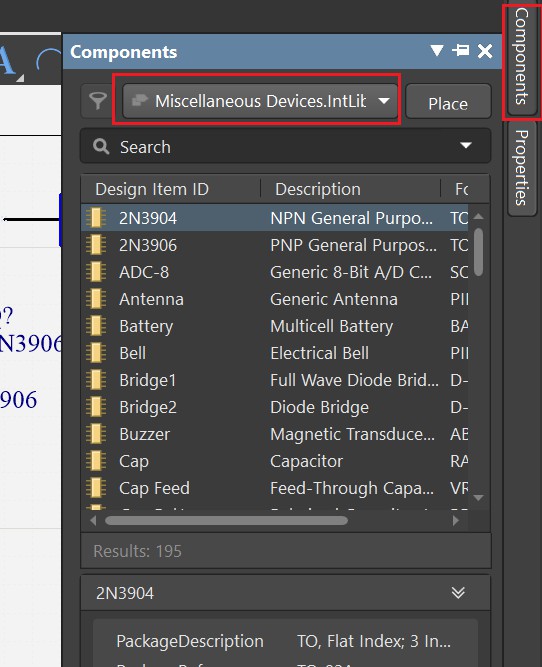Click the Place button

448,103
